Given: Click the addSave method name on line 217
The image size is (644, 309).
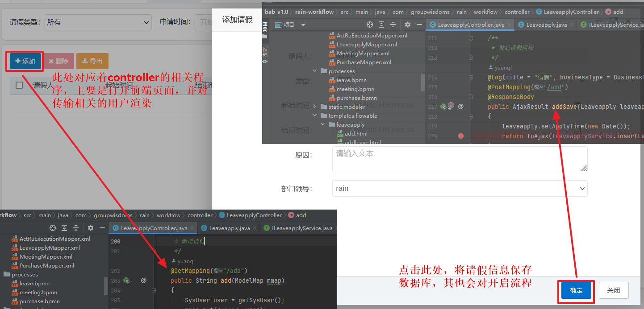Looking at the screenshot, I should pyautogui.click(x=565, y=107).
